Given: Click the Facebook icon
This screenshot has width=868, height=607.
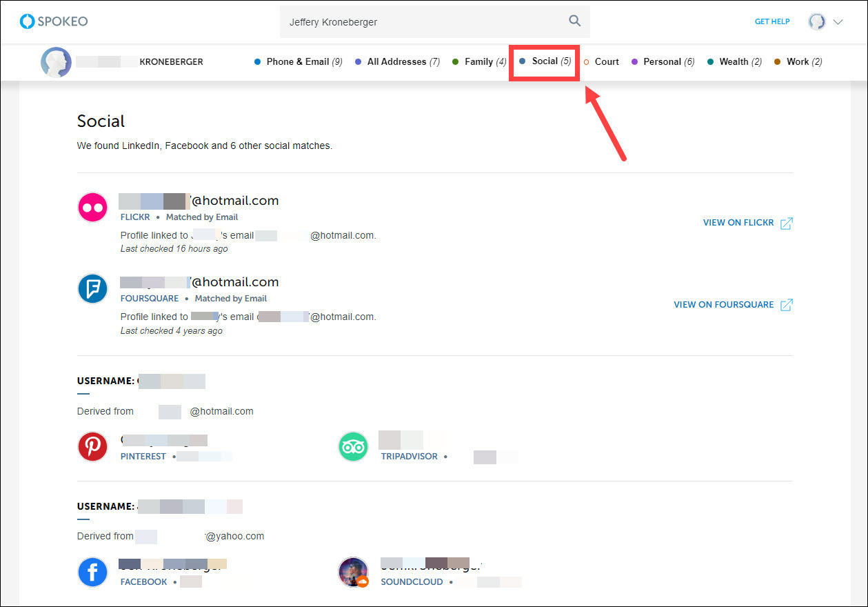Looking at the screenshot, I should coord(92,573).
